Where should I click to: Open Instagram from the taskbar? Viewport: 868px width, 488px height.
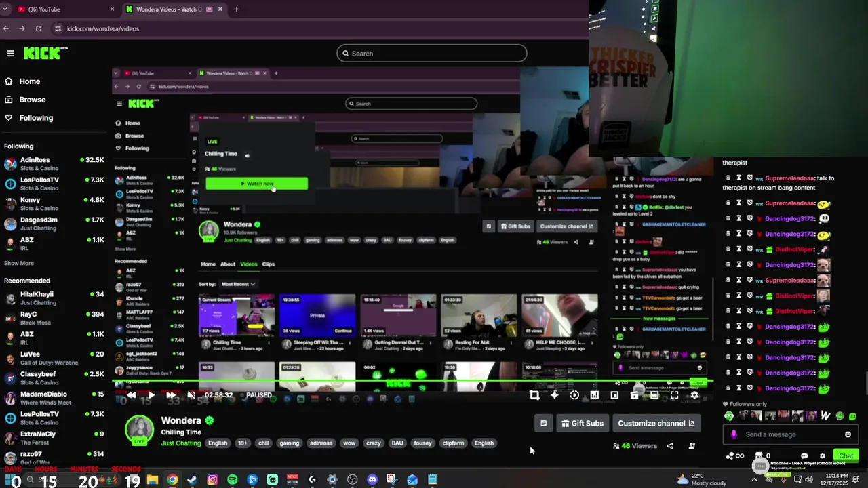212,480
